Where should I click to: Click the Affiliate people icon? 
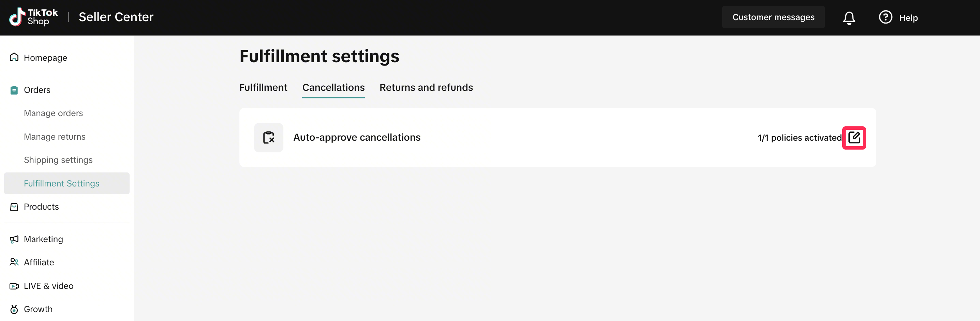(14, 262)
